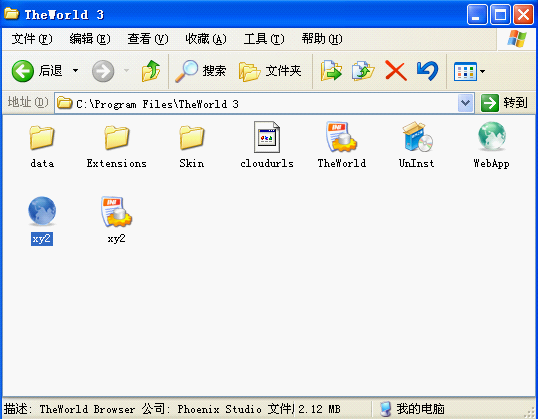Click the blue Undo arrow icon
Viewport: 539px width, 420px height.
427,71
